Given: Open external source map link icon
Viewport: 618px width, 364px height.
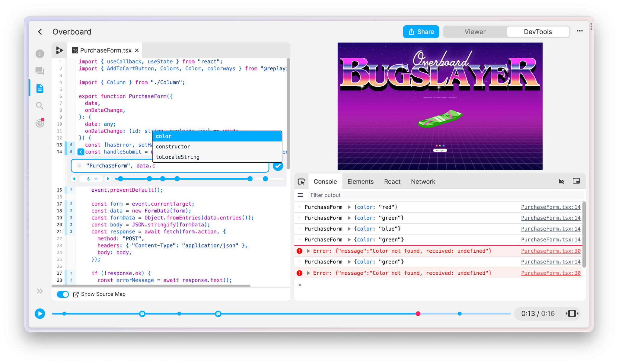Looking at the screenshot, I should click(x=76, y=294).
